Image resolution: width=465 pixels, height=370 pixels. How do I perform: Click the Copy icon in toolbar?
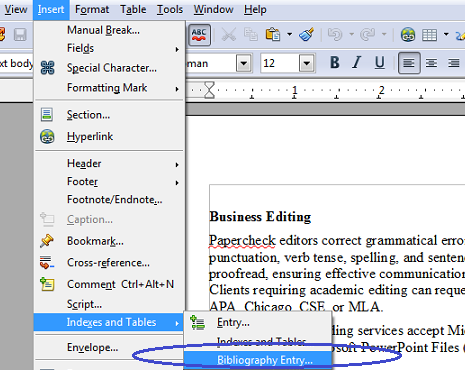(251, 35)
